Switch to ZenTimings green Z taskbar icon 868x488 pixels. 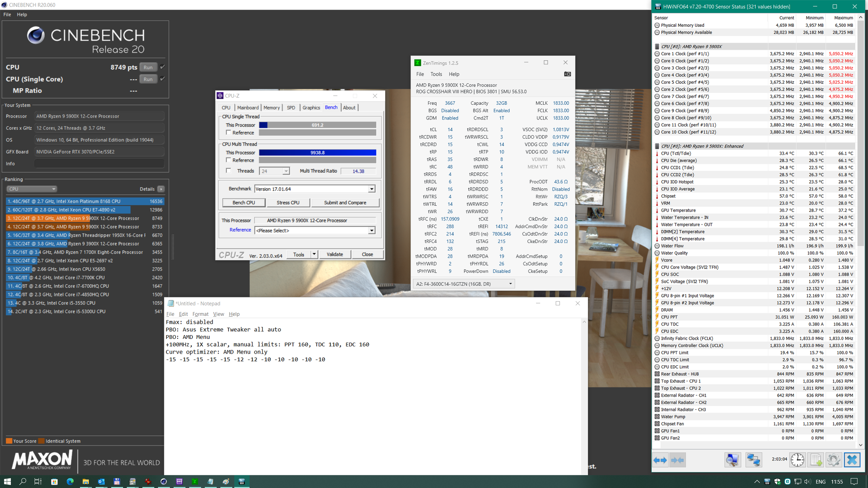(195, 482)
